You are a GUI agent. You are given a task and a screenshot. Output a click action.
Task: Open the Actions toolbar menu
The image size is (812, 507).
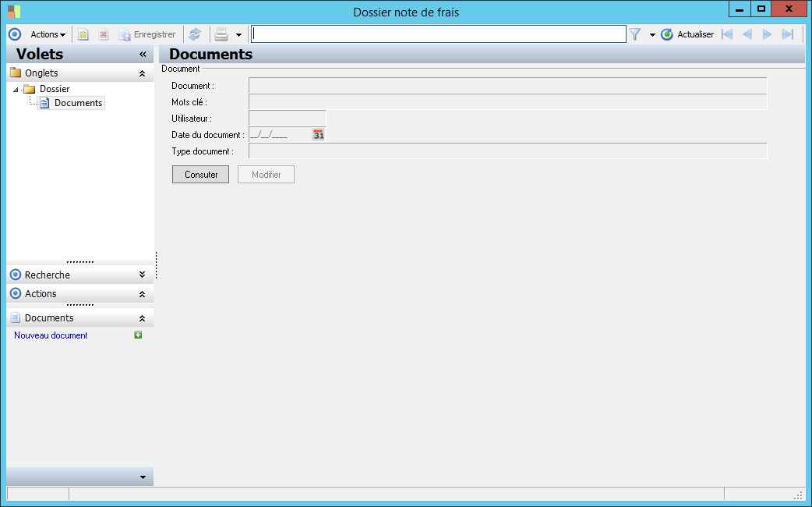pos(47,35)
